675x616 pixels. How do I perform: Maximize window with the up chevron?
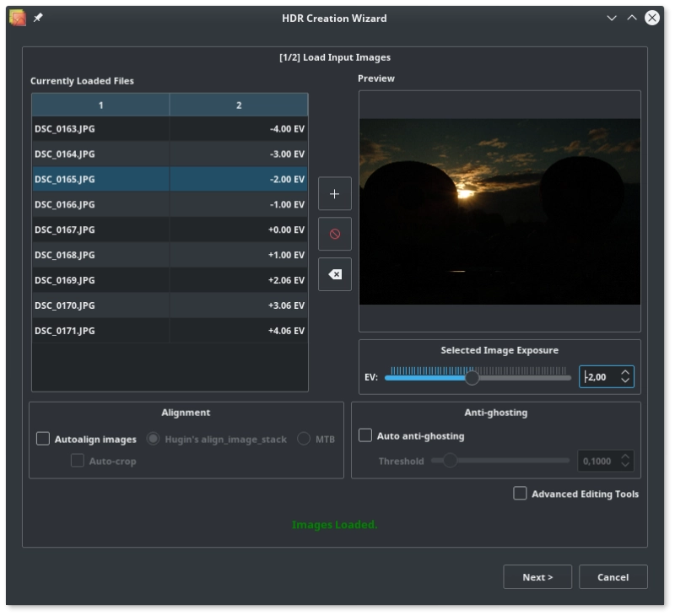pos(631,18)
